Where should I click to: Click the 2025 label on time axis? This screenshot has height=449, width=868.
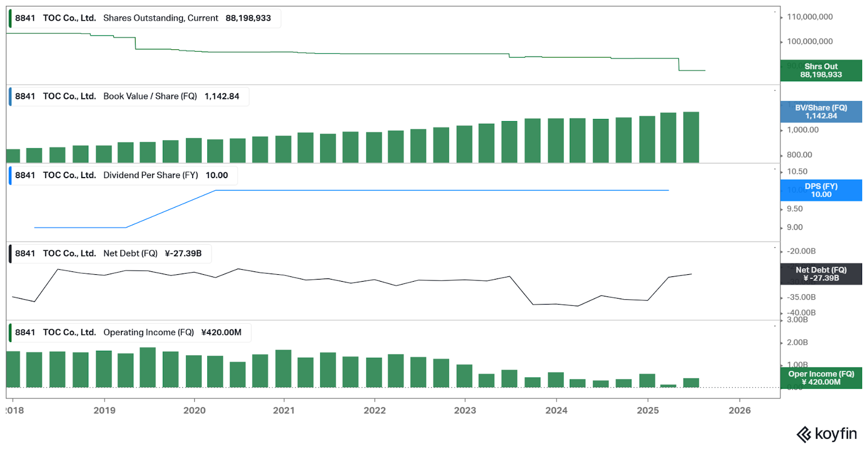click(648, 410)
